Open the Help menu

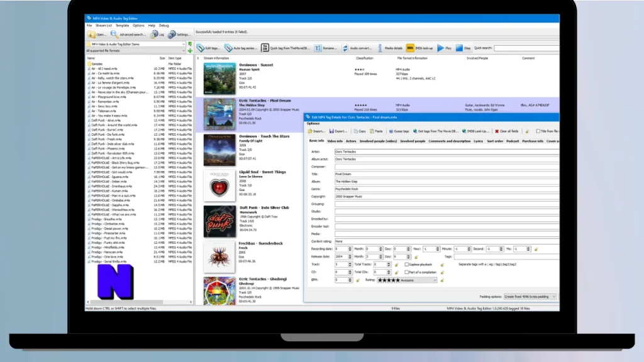pos(152,25)
